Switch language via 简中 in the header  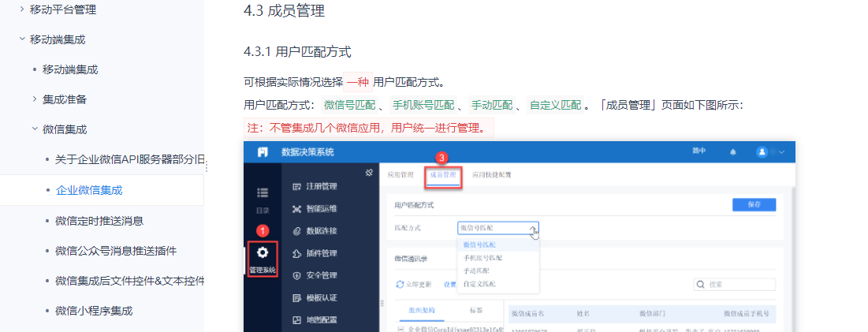pyautogui.click(x=699, y=151)
